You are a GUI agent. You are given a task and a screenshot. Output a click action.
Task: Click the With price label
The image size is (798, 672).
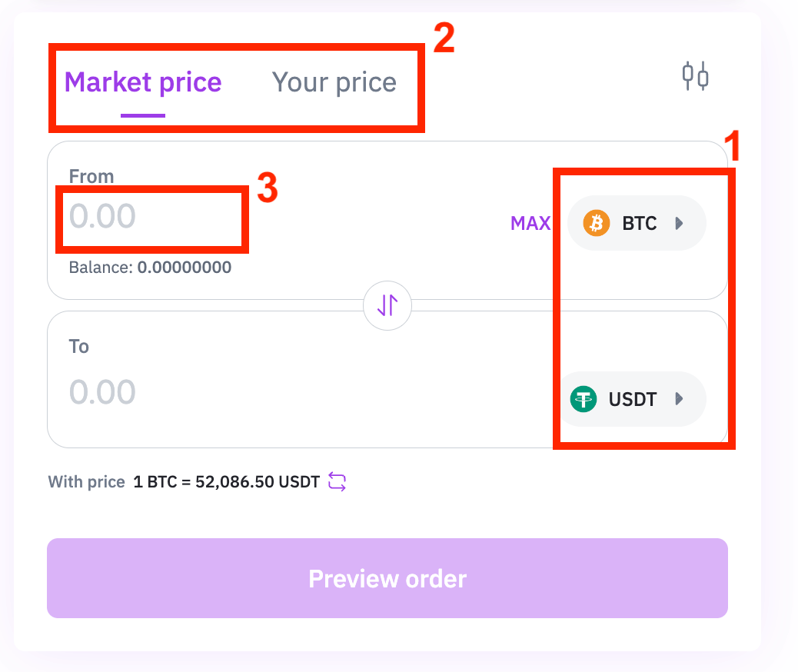click(x=87, y=481)
